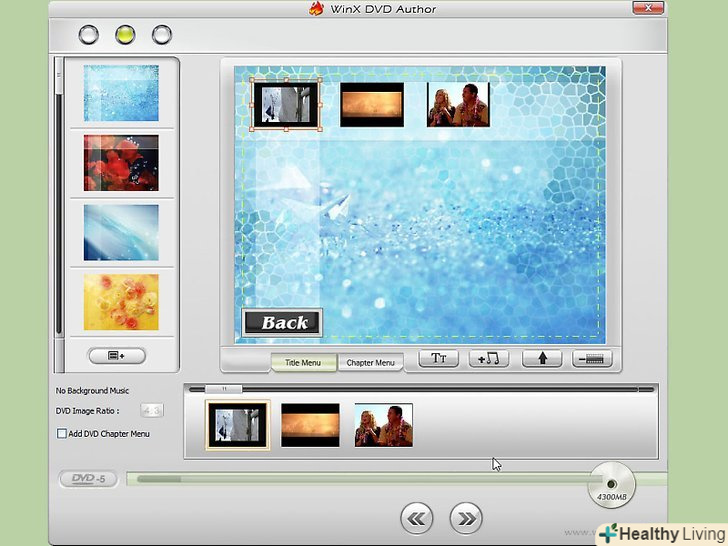Click the 4300MB disc capacity icon

pyautogui.click(x=611, y=485)
